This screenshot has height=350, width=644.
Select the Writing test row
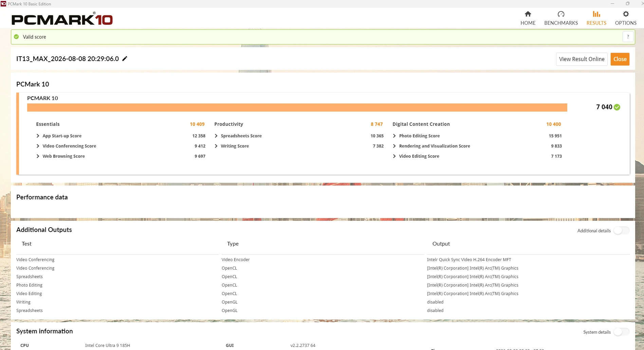pyautogui.click(x=23, y=302)
